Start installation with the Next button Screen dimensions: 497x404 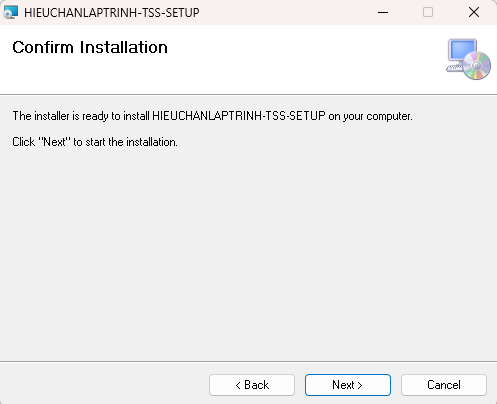pos(348,385)
